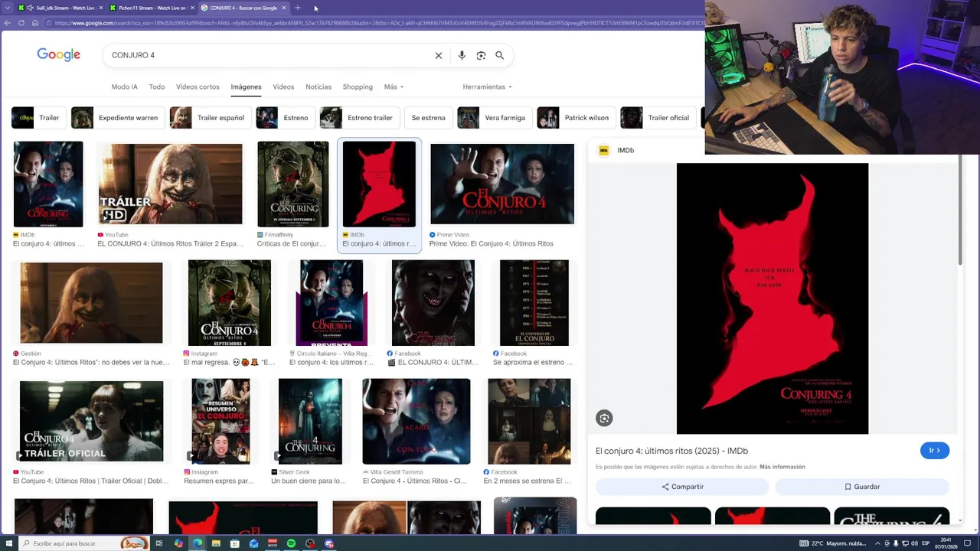Click the Ir button in preview panel

935,451
